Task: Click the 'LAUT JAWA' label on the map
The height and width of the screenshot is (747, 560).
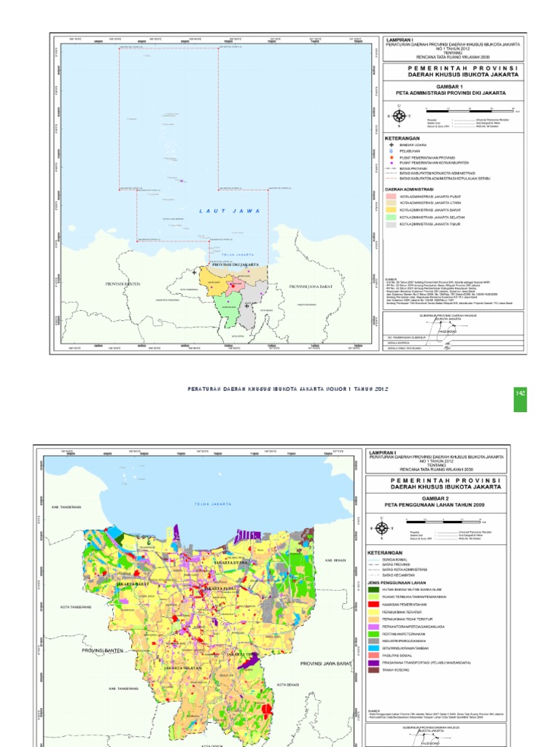Action: 230,211
